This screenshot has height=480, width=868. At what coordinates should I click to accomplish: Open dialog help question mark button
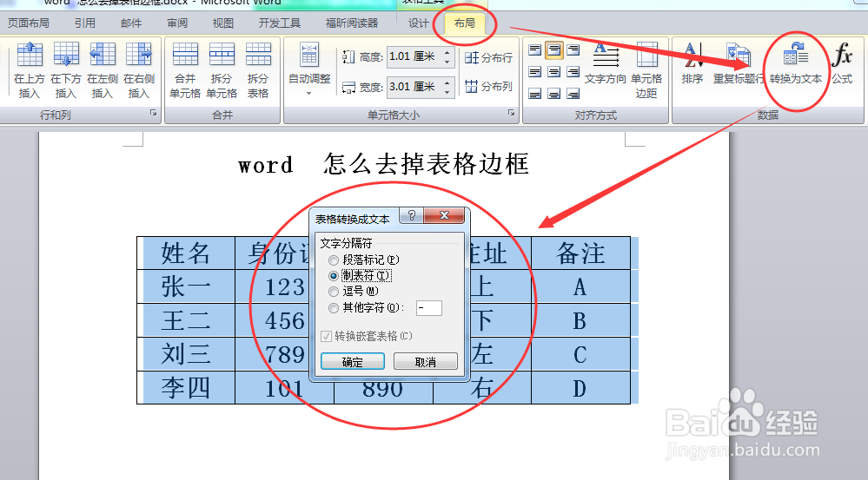(x=411, y=215)
